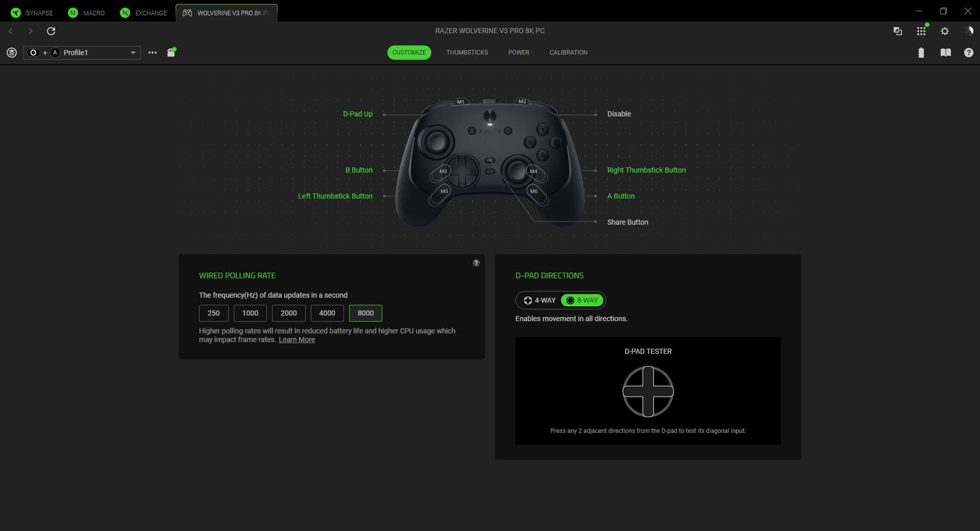980x531 pixels.
Task: Set polling rate to 250 Hz
Action: [x=214, y=313]
